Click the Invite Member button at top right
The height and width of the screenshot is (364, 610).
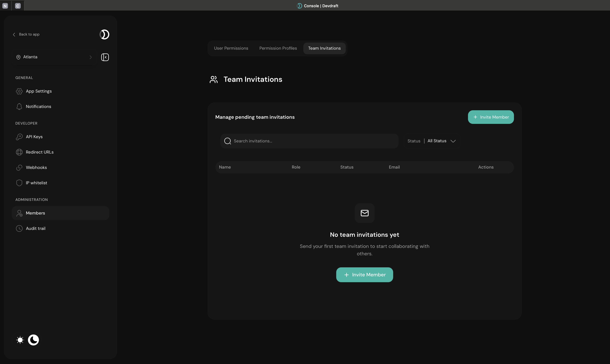[x=490, y=117]
